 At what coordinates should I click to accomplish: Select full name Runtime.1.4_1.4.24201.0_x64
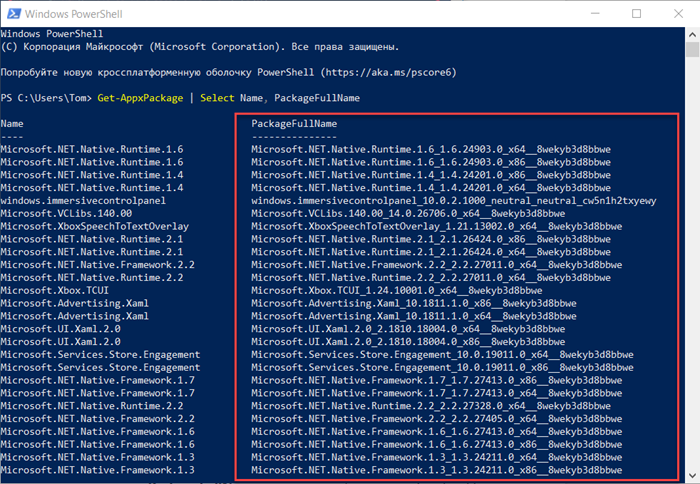[431, 188]
